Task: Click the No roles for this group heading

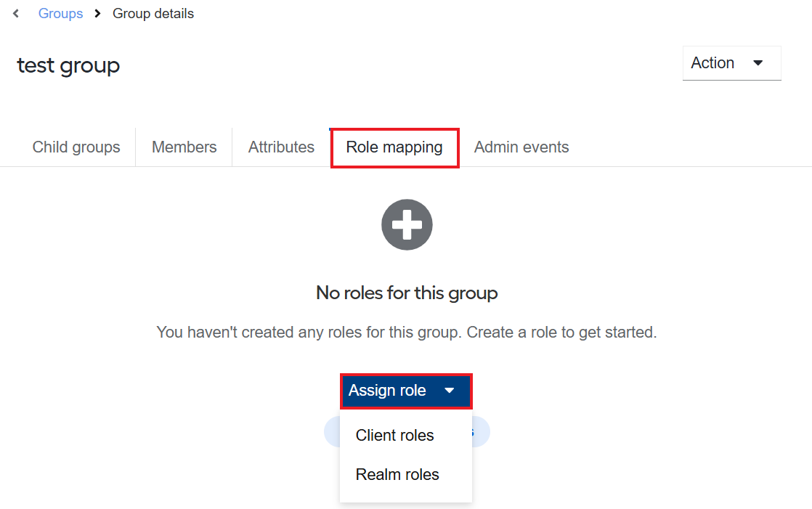Action: point(407,293)
